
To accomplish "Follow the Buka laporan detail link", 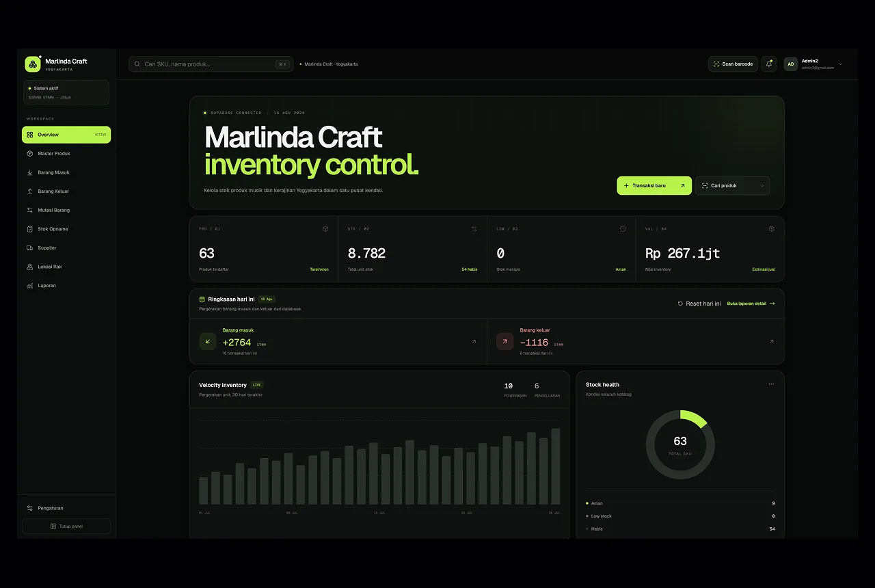I will pyautogui.click(x=751, y=304).
